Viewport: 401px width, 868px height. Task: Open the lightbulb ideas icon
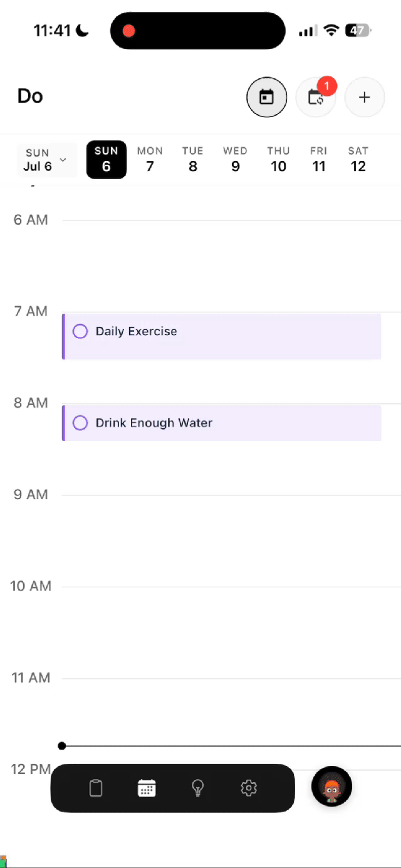tap(198, 788)
